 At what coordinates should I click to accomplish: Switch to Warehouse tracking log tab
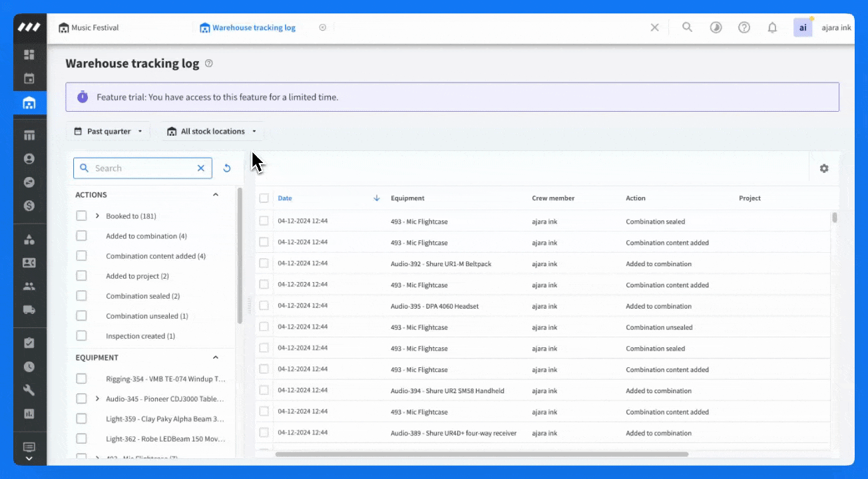click(x=248, y=27)
